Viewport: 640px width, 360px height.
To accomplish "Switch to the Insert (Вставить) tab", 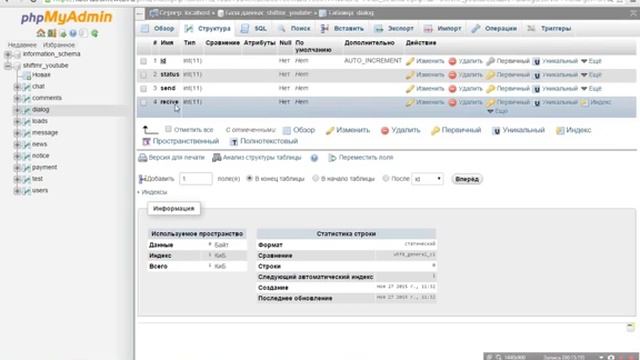I will click(342, 29).
